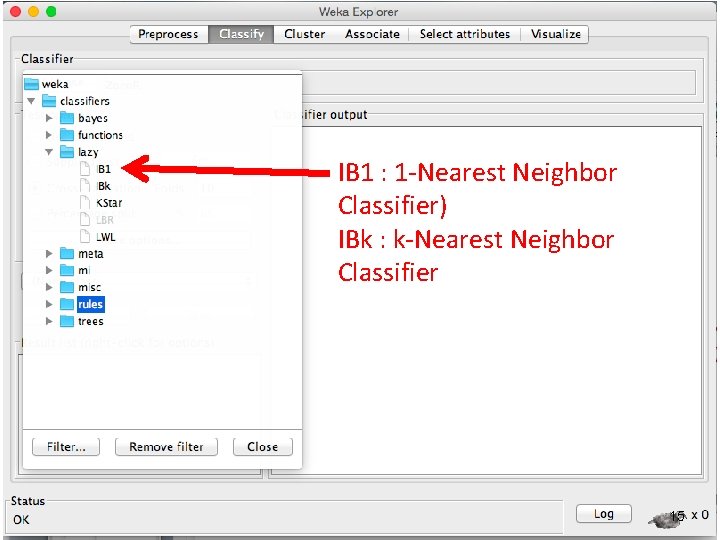Select the trees label in tree
This screenshot has height=540, width=720.
coord(91,321)
